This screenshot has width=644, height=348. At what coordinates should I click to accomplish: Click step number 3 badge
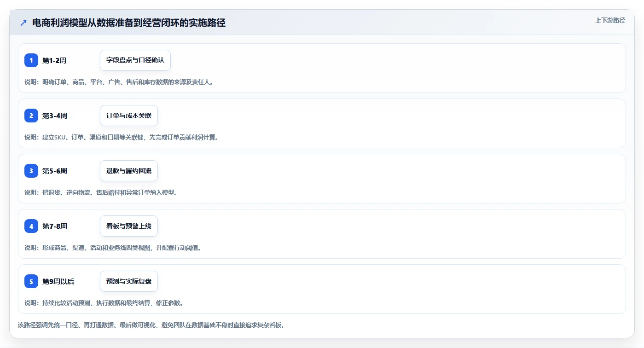pos(31,171)
